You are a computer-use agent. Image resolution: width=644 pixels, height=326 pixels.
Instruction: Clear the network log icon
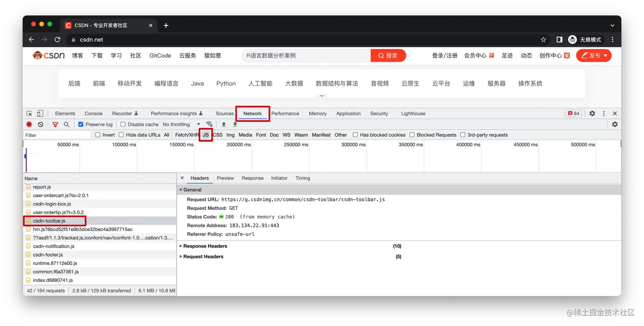[40, 124]
